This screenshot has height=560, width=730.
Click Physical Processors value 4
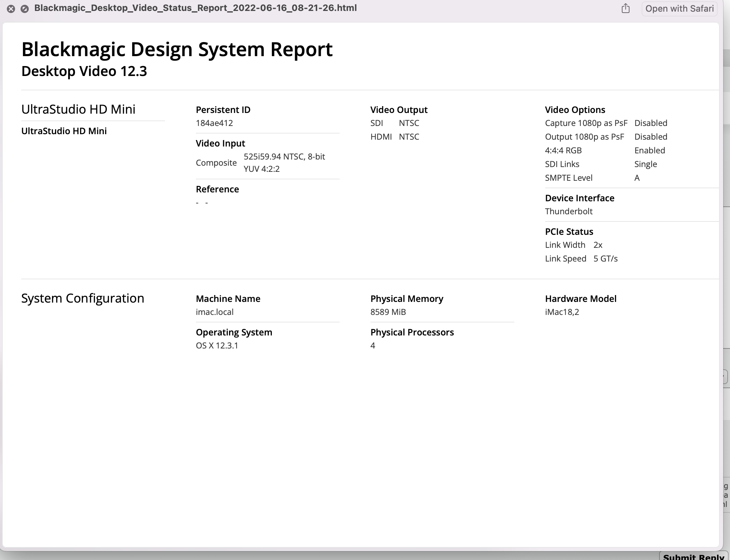pos(373,346)
